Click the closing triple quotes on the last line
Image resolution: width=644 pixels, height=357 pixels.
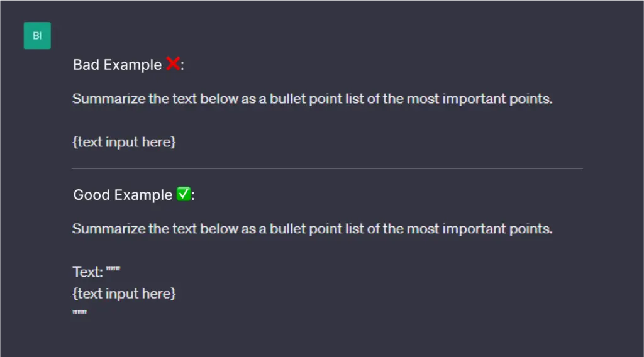[x=79, y=312]
